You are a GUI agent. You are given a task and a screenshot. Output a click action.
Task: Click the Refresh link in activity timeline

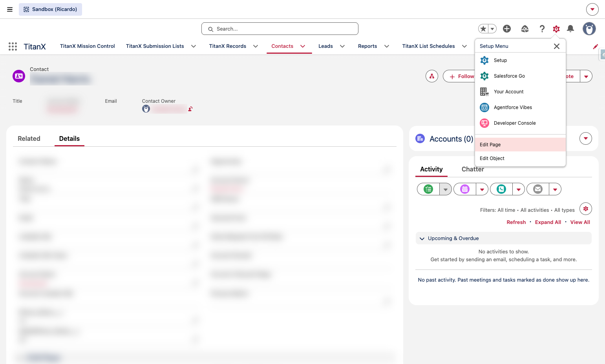coord(516,222)
